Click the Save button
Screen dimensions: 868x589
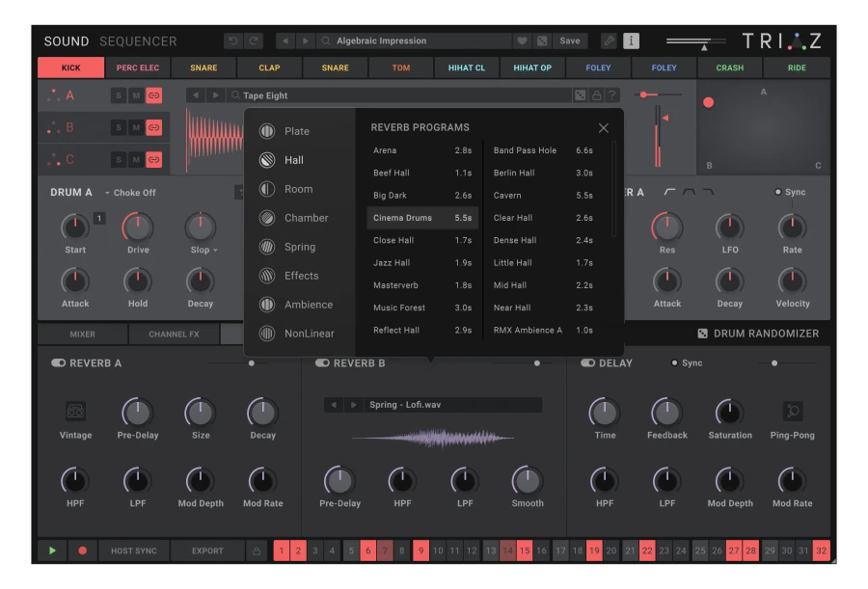click(570, 40)
